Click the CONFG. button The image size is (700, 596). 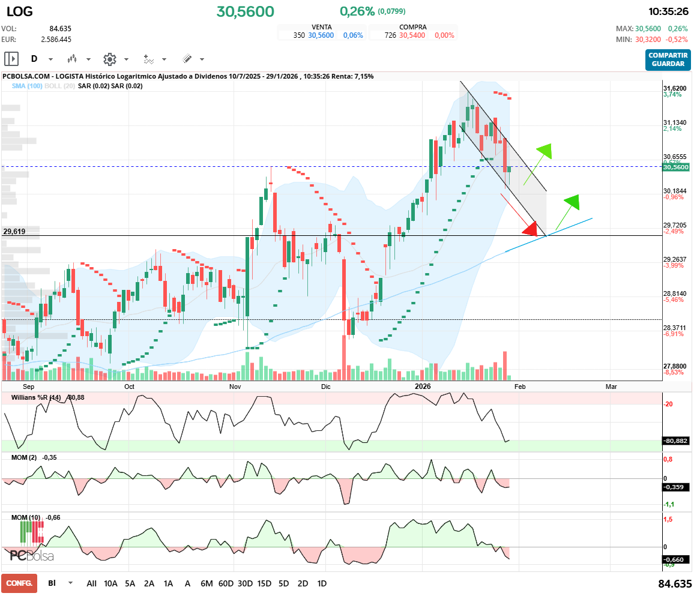[19, 583]
